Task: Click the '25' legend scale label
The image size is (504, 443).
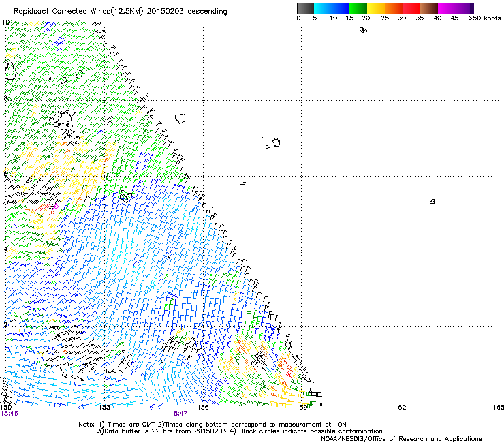Action: point(385,18)
